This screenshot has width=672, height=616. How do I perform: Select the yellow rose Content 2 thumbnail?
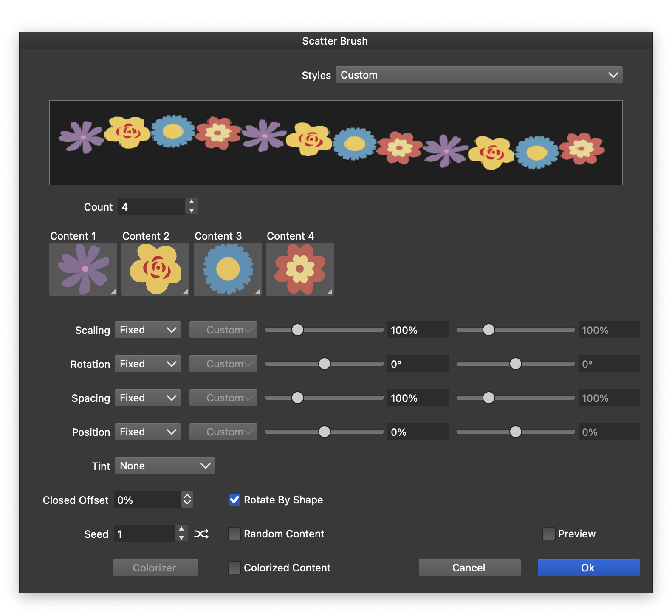[155, 269]
